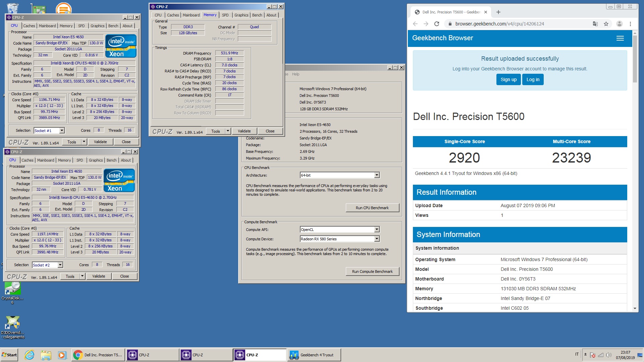Click the Intel Xeon logo in Socket #1 CPU-Z
Viewport: 644px width, 362px height.
(121, 46)
